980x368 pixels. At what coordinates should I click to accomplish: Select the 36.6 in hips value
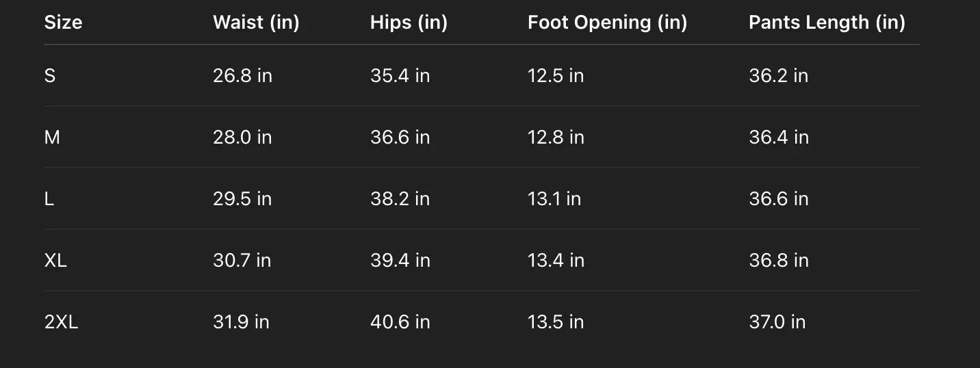tap(400, 137)
